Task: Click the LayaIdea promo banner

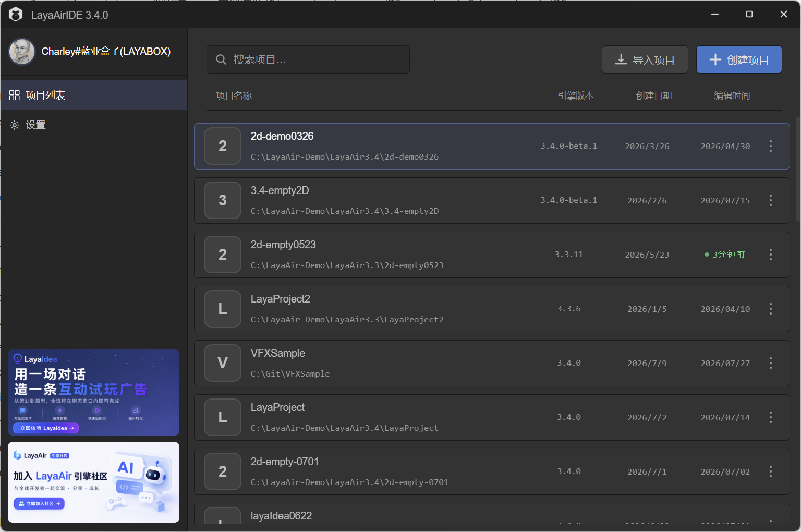Action: point(94,392)
